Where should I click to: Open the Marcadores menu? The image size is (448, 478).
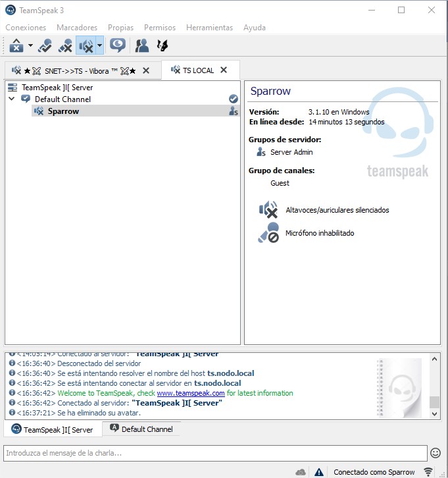pyautogui.click(x=77, y=28)
